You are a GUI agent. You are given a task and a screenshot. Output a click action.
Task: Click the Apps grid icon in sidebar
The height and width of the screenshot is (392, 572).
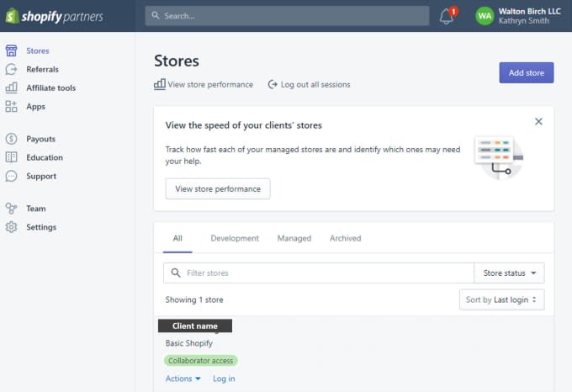pyautogui.click(x=11, y=107)
